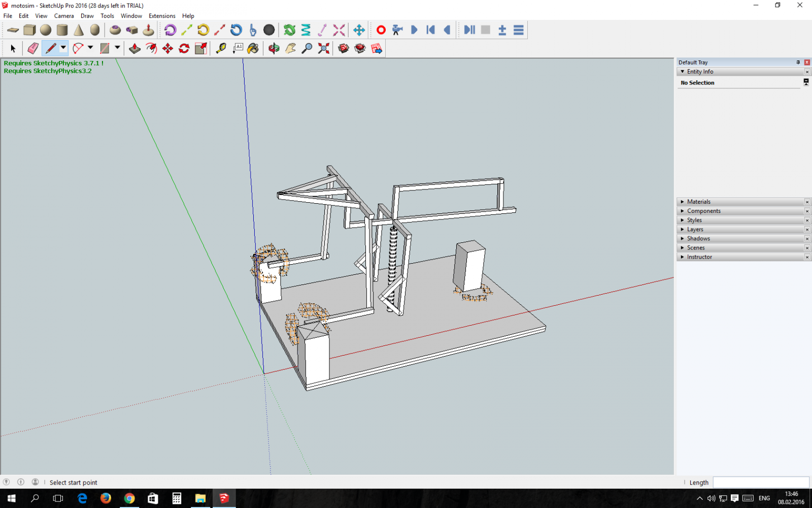The height and width of the screenshot is (508, 812).
Task: Rewind simulation to start
Action: pyautogui.click(x=430, y=30)
